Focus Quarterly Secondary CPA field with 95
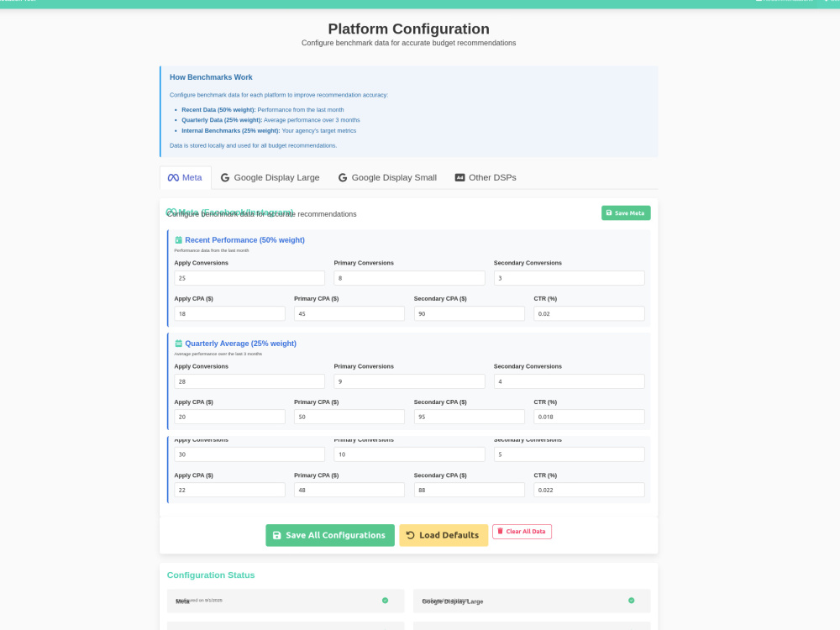Screen dimensions: 840x630 pyautogui.click(x=470, y=417)
